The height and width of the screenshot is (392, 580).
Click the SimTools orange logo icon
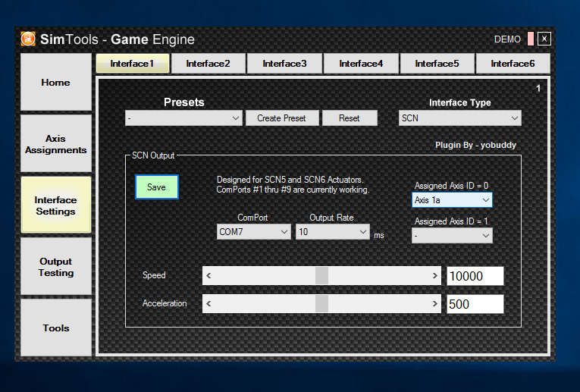coord(28,39)
